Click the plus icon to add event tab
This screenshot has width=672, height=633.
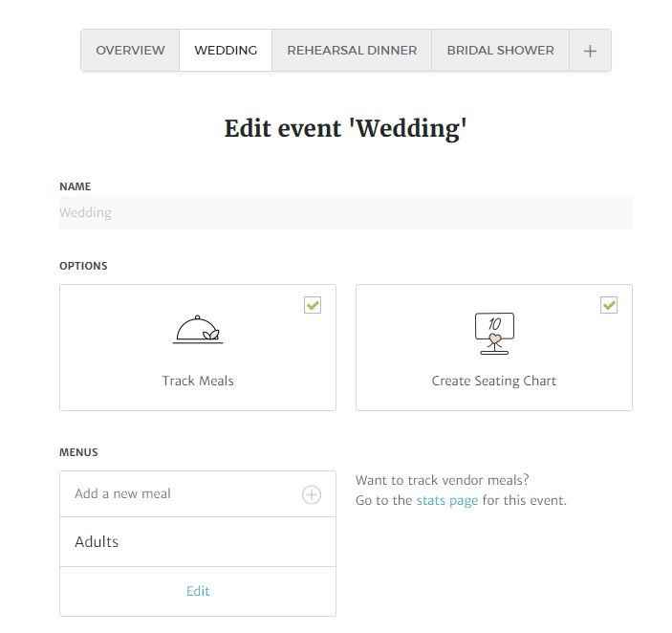[590, 51]
